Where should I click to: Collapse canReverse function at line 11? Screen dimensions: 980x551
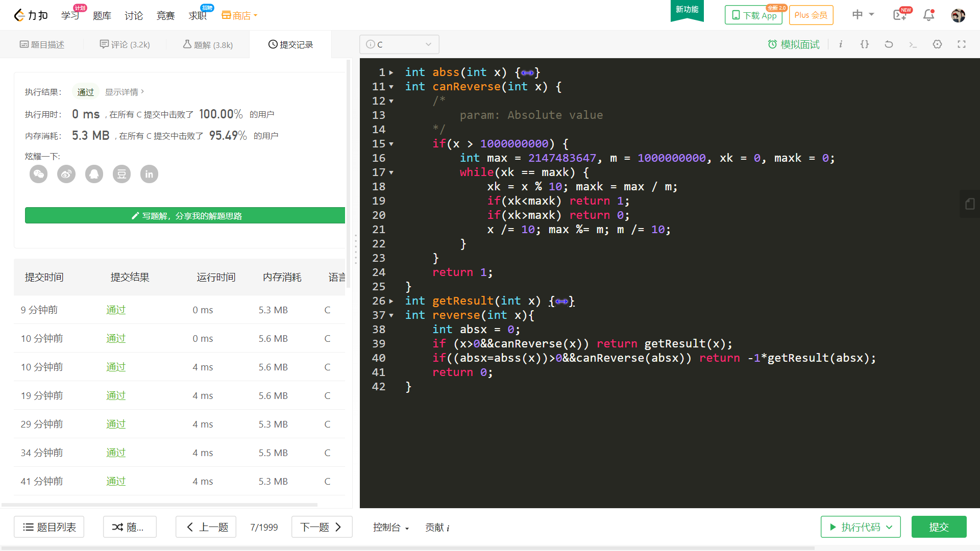click(391, 87)
